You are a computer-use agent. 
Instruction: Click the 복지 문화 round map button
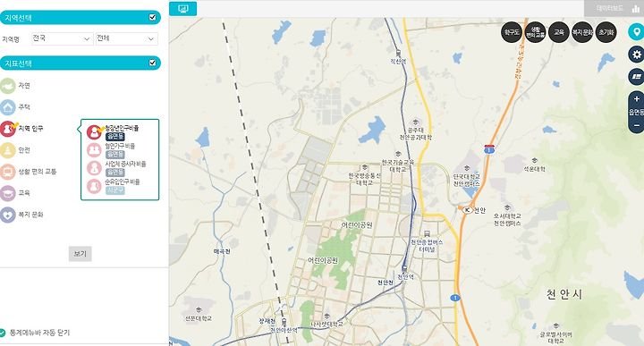pos(582,32)
